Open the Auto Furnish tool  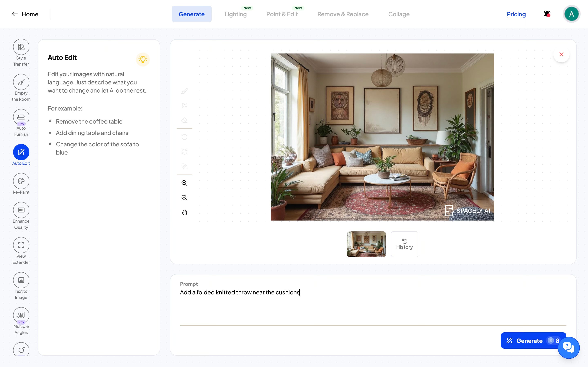tap(21, 117)
